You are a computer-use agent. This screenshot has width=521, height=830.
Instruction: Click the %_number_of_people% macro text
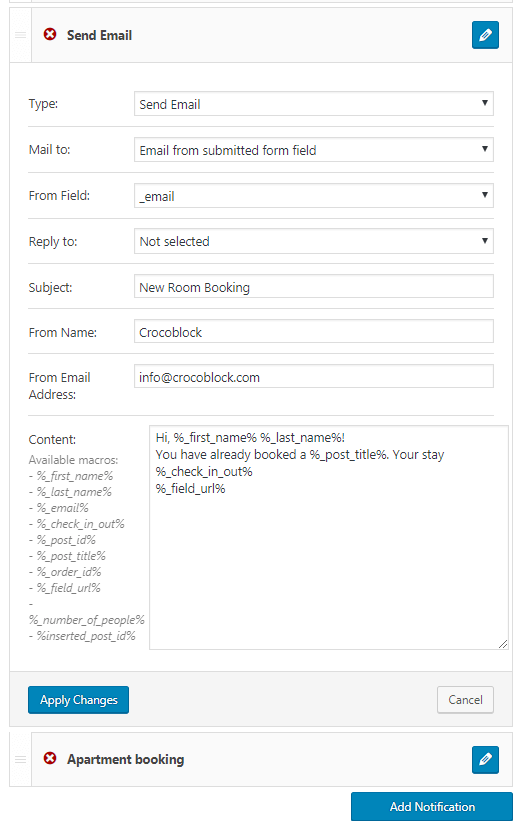point(87,620)
